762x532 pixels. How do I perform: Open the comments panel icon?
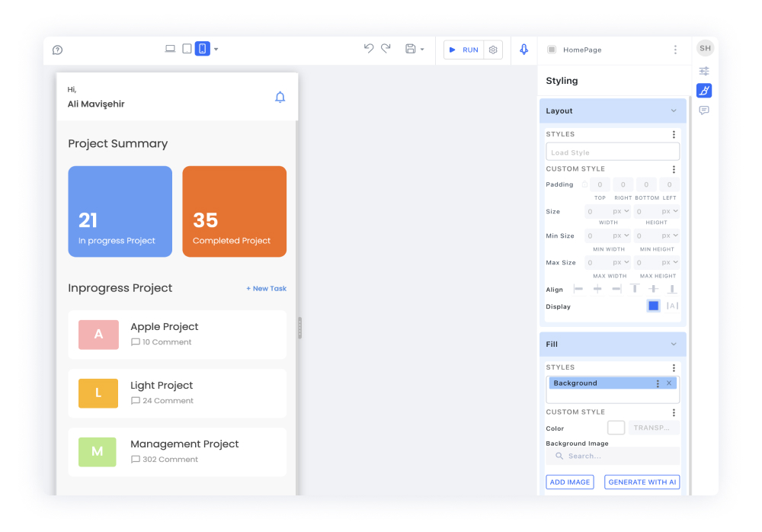pyautogui.click(x=704, y=110)
